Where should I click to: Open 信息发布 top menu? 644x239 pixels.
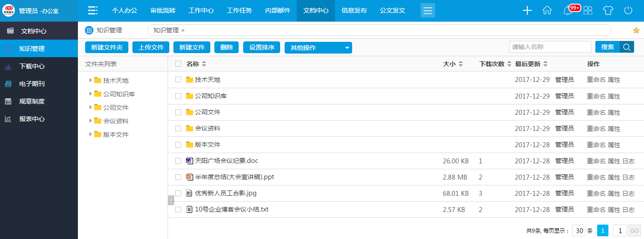pyautogui.click(x=354, y=10)
